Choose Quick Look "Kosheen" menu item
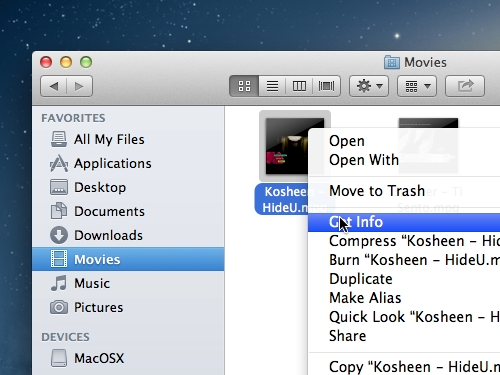 (x=404, y=317)
